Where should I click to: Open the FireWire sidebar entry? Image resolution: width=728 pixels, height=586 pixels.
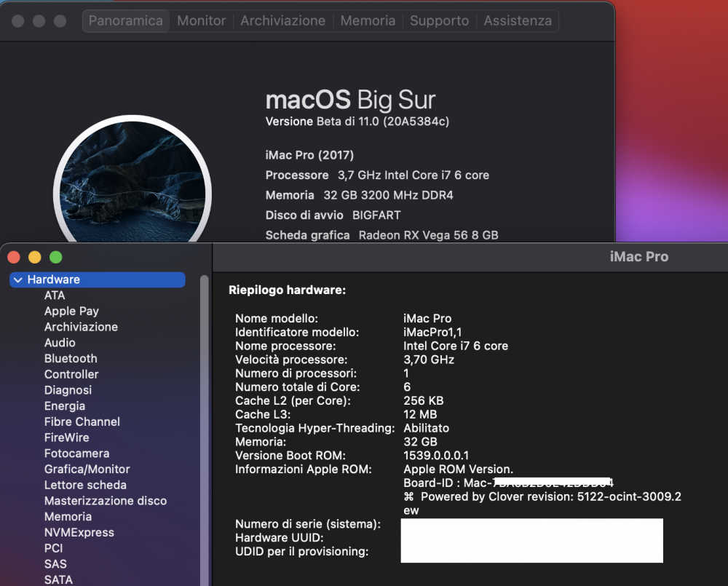click(x=66, y=437)
